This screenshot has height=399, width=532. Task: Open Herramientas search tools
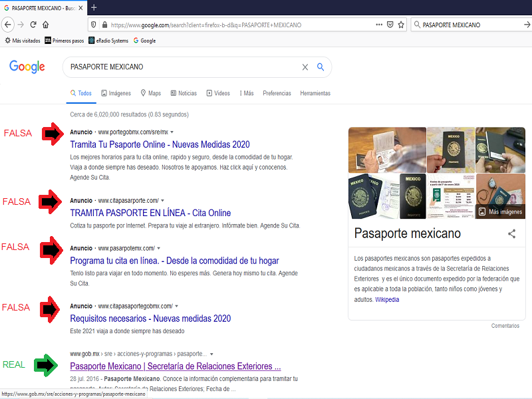pyautogui.click(x=315, y=93)
